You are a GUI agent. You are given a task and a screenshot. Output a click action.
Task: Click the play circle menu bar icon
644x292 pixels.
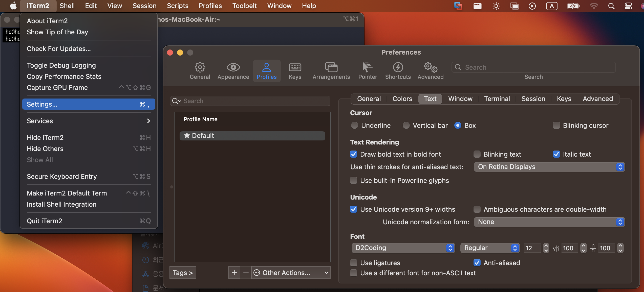(532, 6)
